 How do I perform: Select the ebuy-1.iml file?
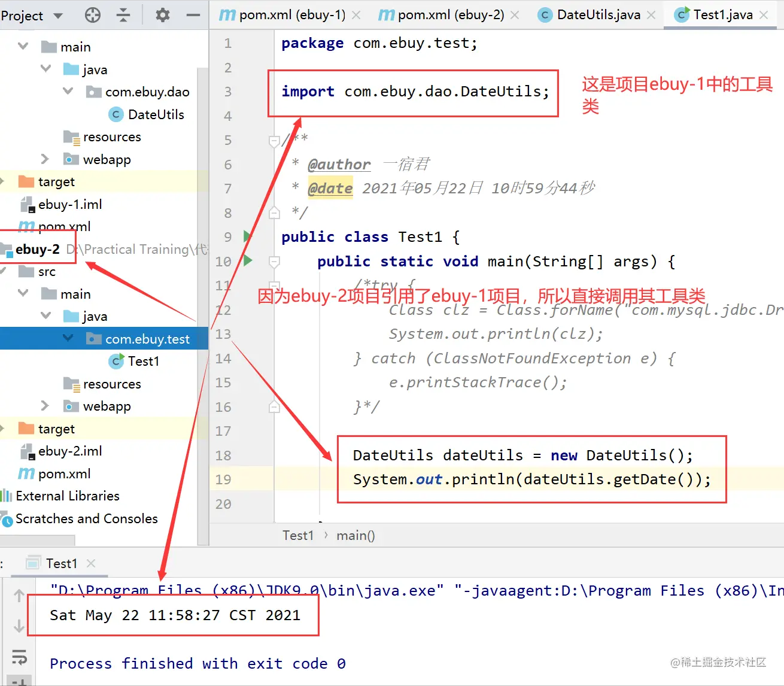coord(62,204)
